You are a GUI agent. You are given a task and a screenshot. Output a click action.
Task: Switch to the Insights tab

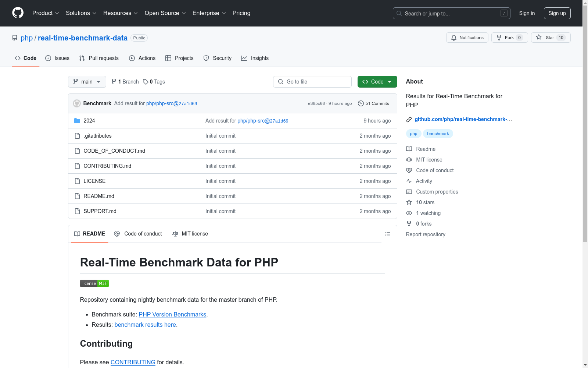pyautogui.click(x=255, y=58)
